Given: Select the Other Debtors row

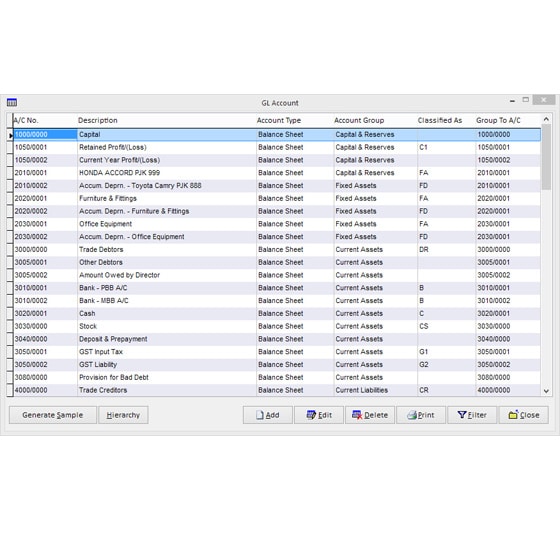Looking at the screenshot, I should click(x=277, y=262).
